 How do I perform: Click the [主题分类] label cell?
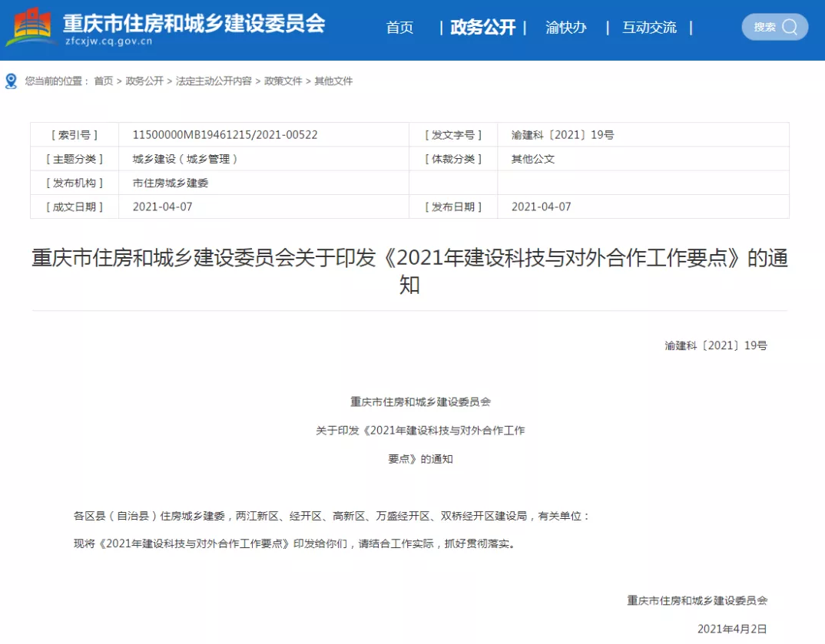click(75, 159)
